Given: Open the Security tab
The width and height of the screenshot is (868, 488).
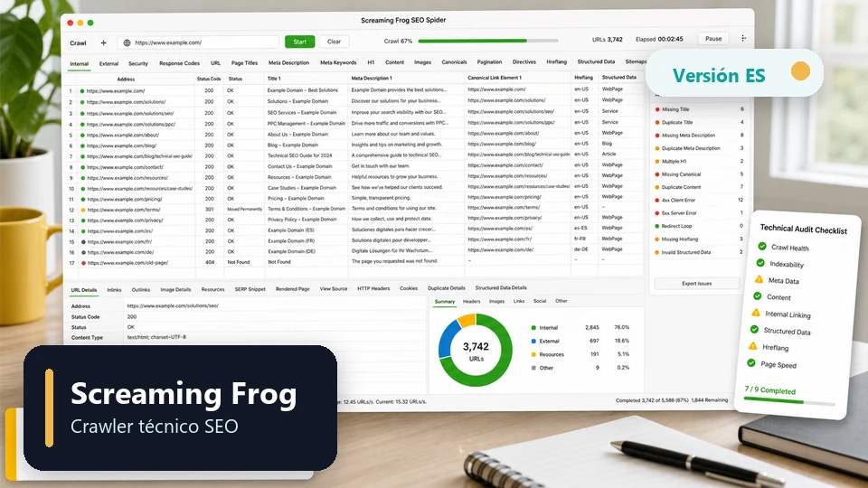Looking at the screenshot, I should point(138,63).
